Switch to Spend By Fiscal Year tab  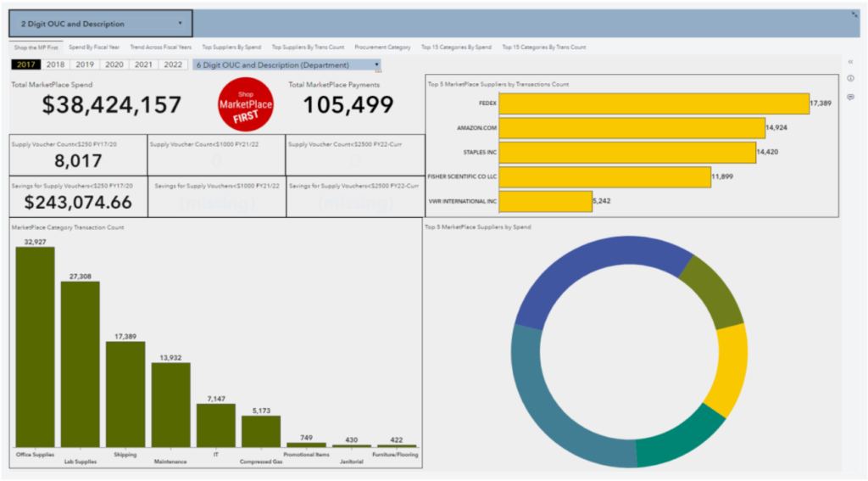[94, 48]
